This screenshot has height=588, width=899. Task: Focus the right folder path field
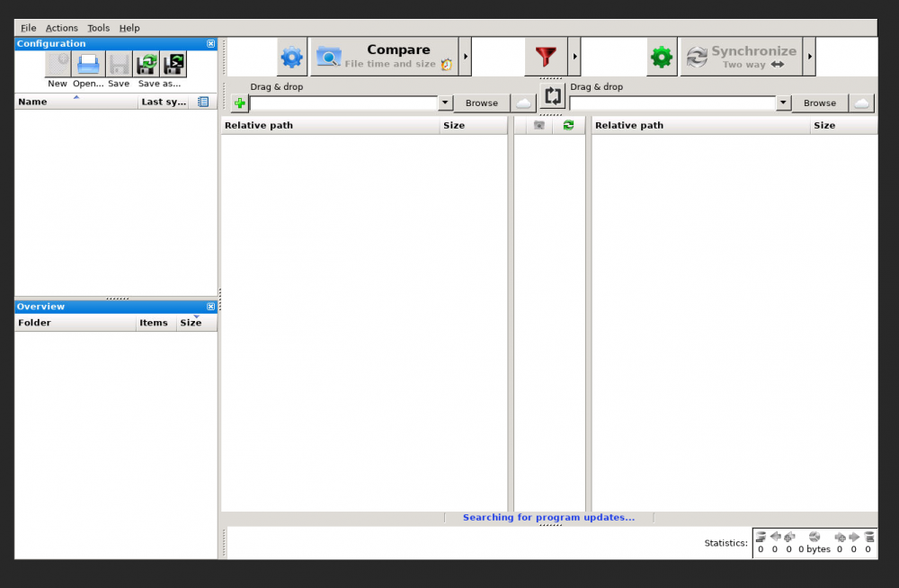click(672, 103)
